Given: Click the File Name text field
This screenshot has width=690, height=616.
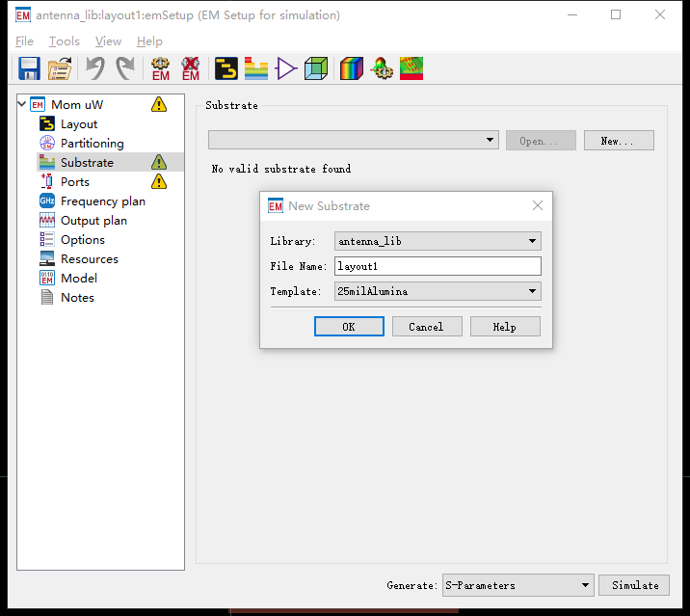Looking at the screenshot, I should [x=438, y=266].
